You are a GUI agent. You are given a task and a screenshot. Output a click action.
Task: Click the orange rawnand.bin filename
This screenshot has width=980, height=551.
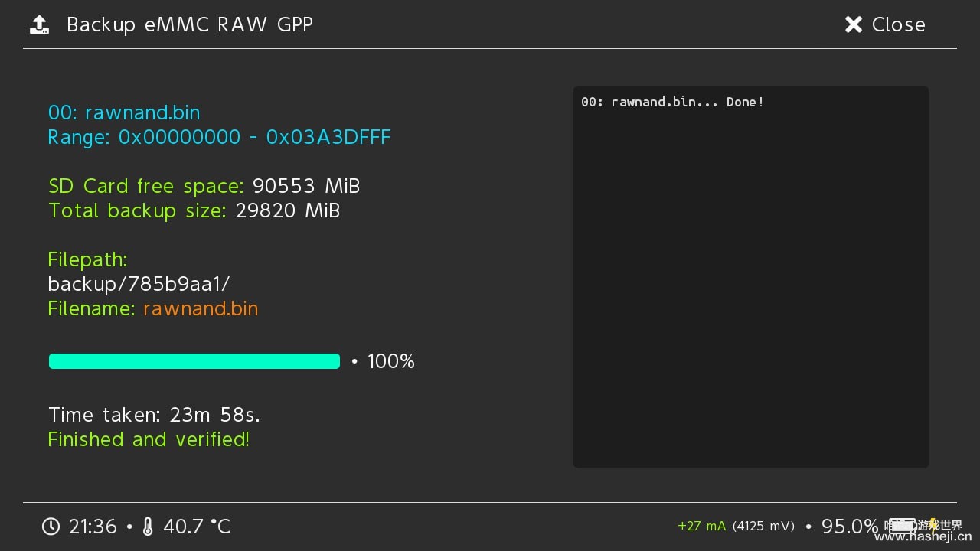pos(201,308)
